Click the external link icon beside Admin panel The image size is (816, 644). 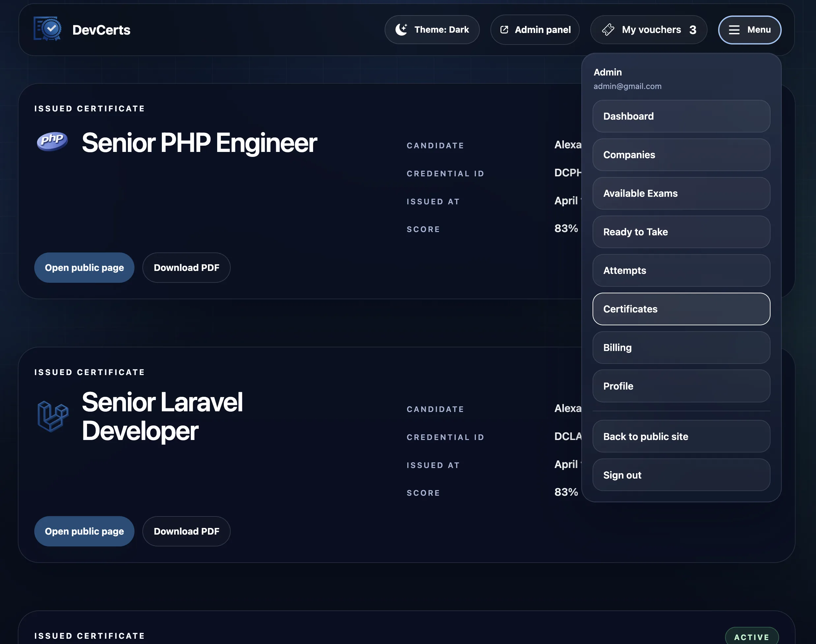click(x=504, y=30)
